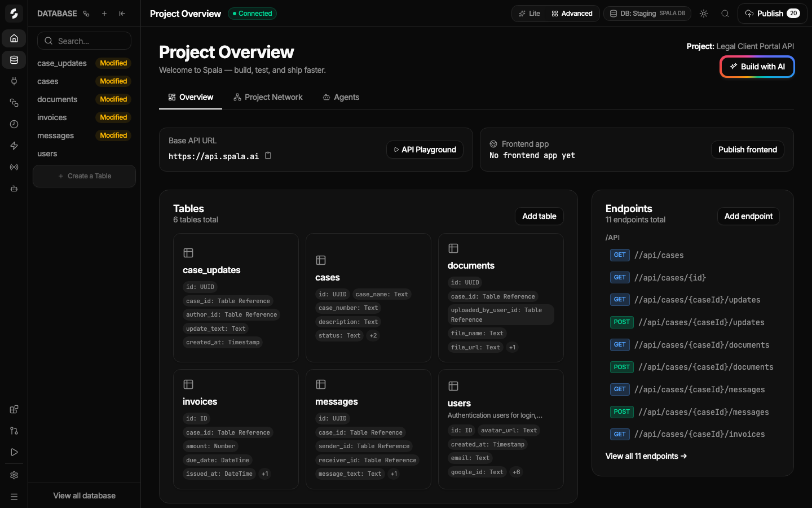The height and width of the screenshot is (508, 812).
Task: Copy the Base API URL
Action: (268, 156)
